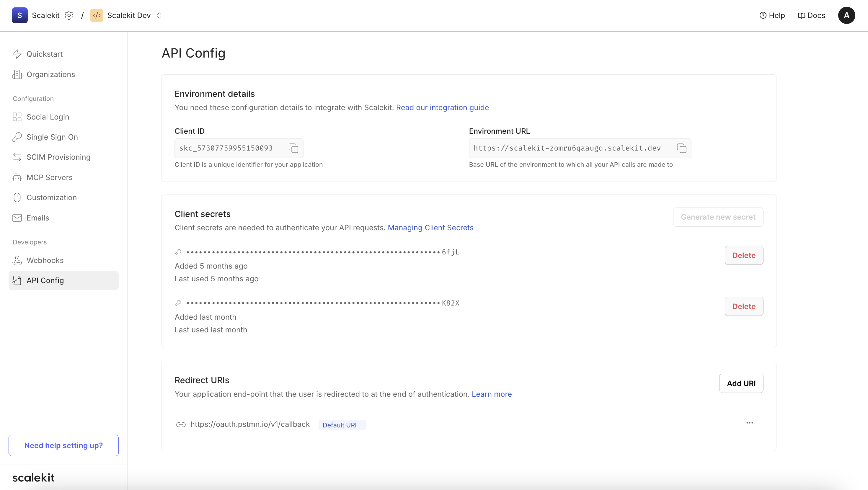Image resolution: width=868 pixels, height=490 pixels.
Task: Expand the Scalekit Dev environment switcher
Action: (x=159, y=16)
